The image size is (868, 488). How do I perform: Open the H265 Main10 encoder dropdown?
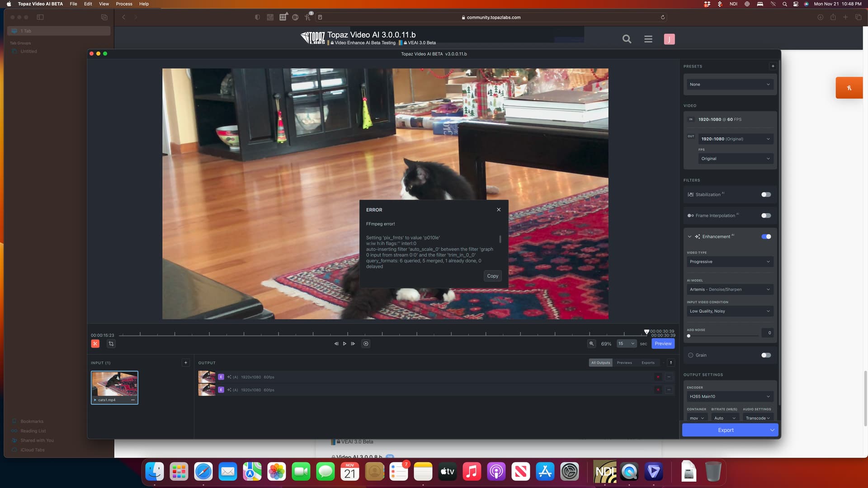pos(729,397)
